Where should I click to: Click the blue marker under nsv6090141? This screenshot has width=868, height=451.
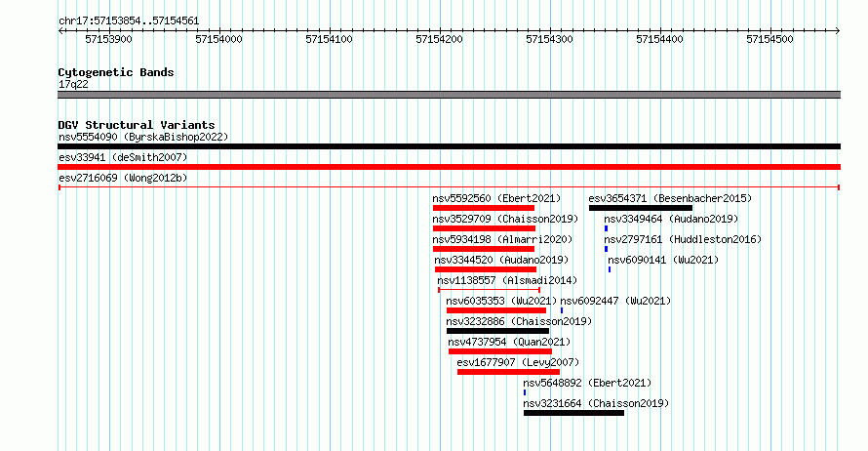tap(610, 269)
